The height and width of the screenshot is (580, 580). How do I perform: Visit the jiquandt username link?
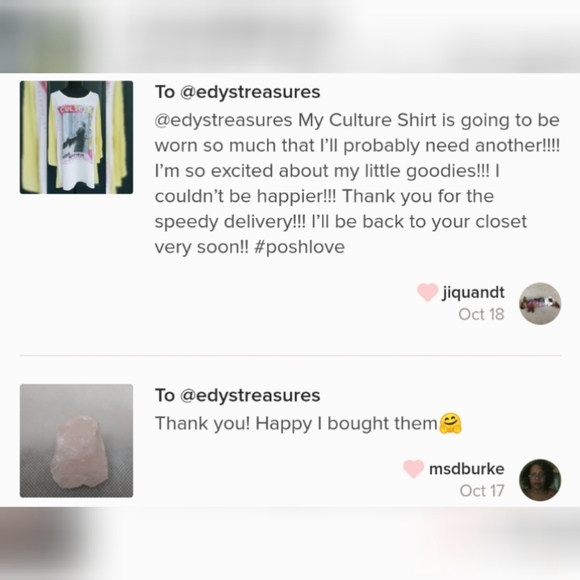(473, 292)
